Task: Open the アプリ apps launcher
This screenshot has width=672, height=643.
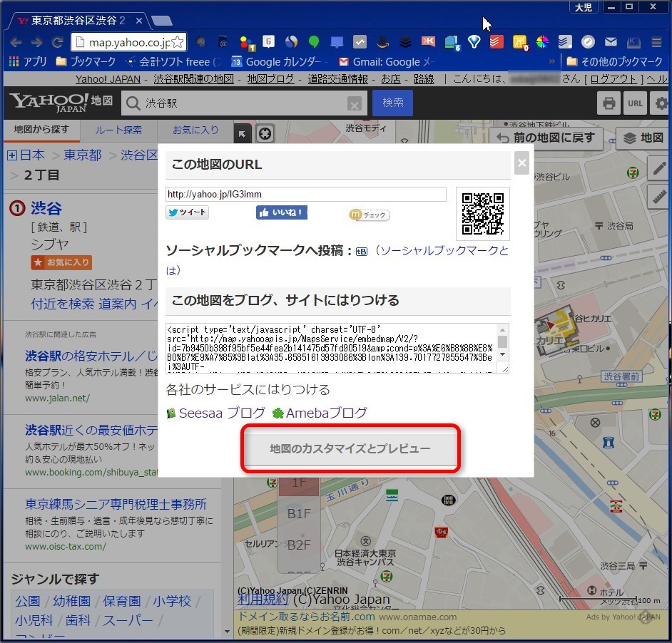Action: pos(28,62)
